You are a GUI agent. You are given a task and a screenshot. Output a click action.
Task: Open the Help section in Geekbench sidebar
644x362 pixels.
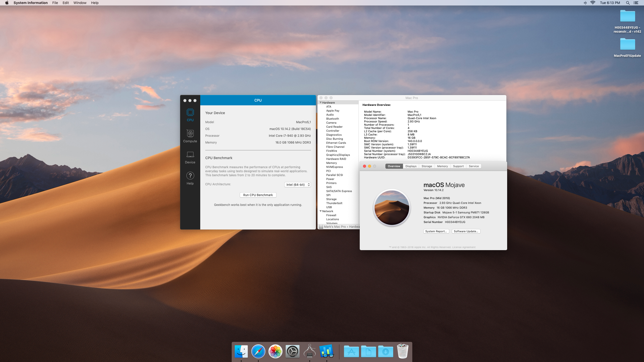[190, 178]
